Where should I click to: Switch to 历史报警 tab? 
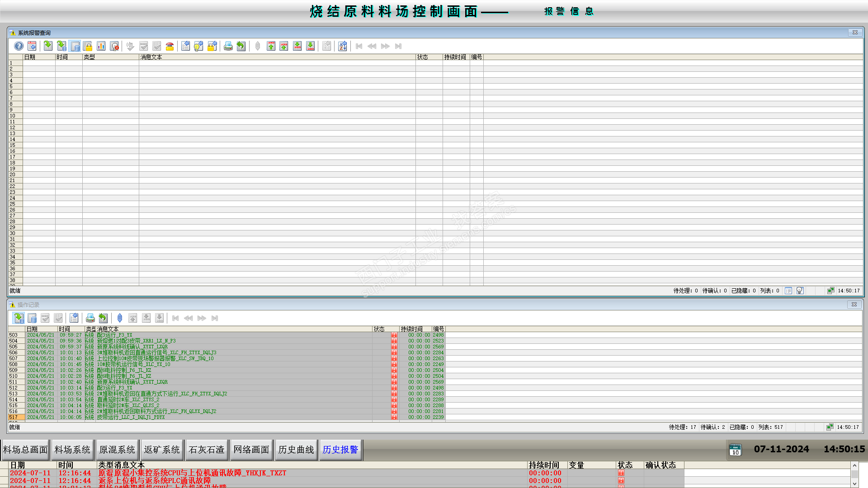click(340, 450)
